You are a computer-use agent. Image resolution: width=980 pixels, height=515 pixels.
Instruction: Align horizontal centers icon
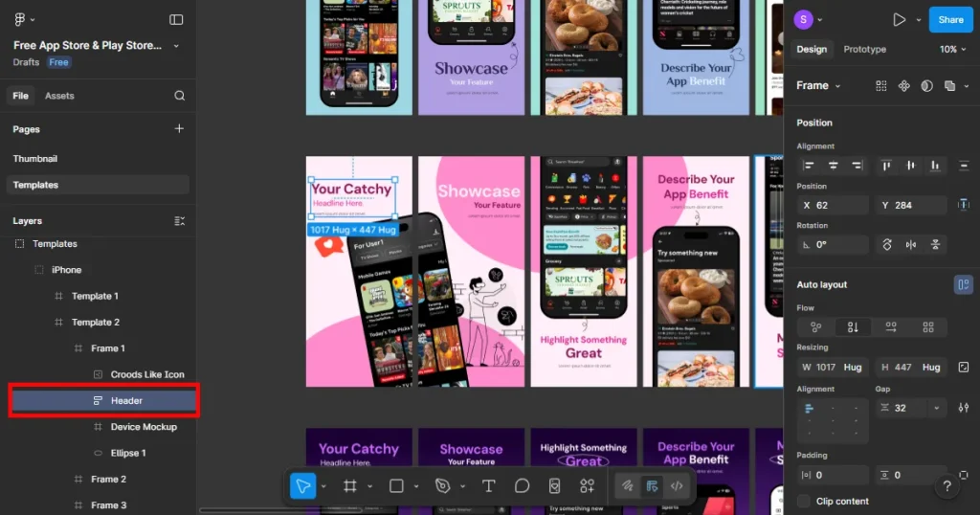[x=834, y=166]
